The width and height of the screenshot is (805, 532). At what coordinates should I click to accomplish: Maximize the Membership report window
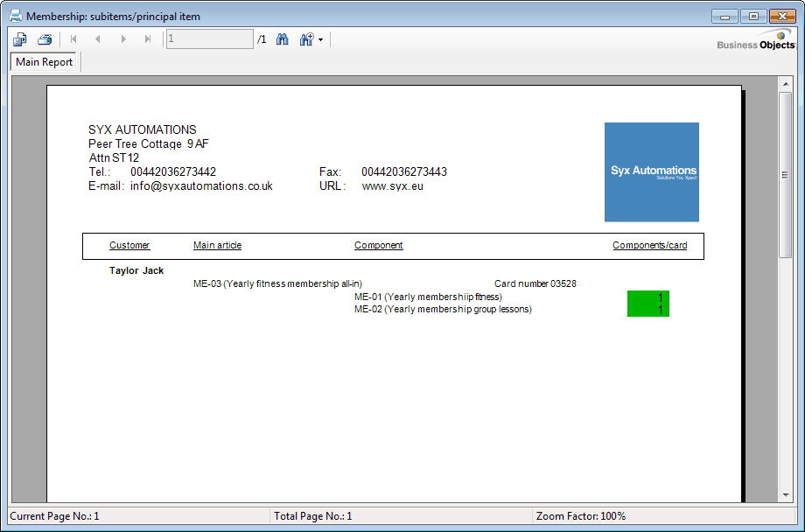point(752,16)
